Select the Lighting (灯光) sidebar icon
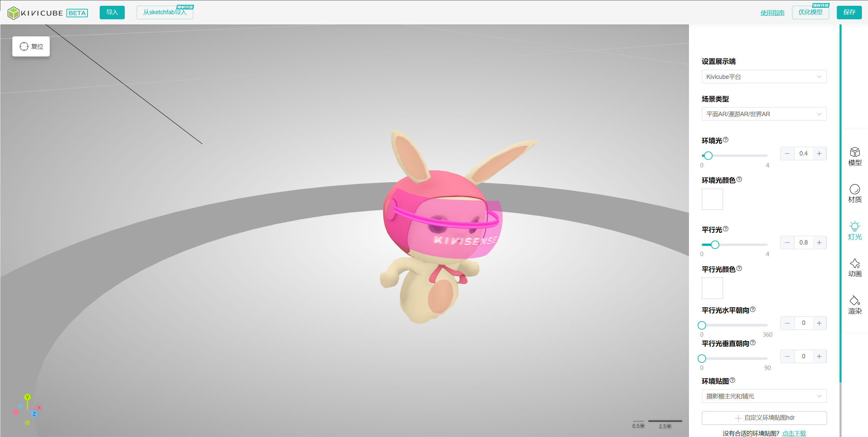 pos(854,231)
